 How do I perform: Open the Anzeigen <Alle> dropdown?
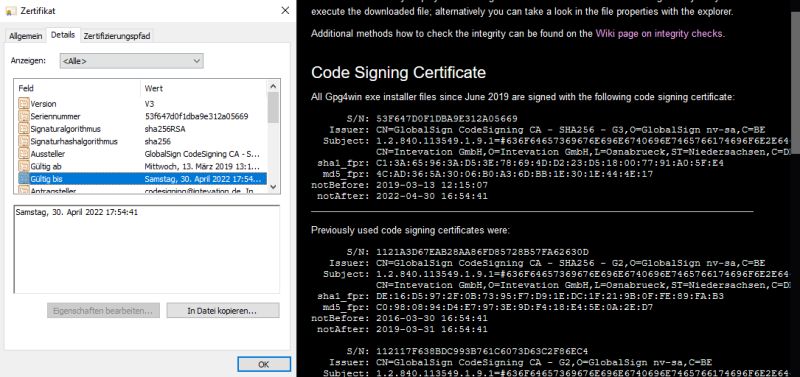[x=132, y=61]
